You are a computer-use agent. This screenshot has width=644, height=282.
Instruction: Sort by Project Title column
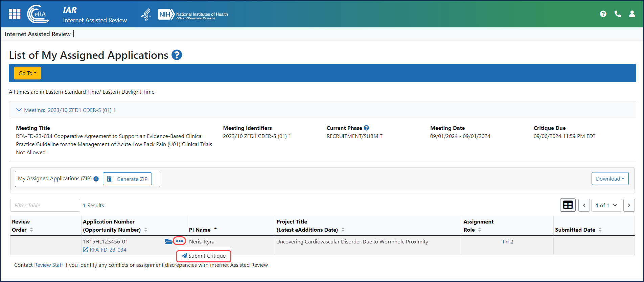coord(343,230)
